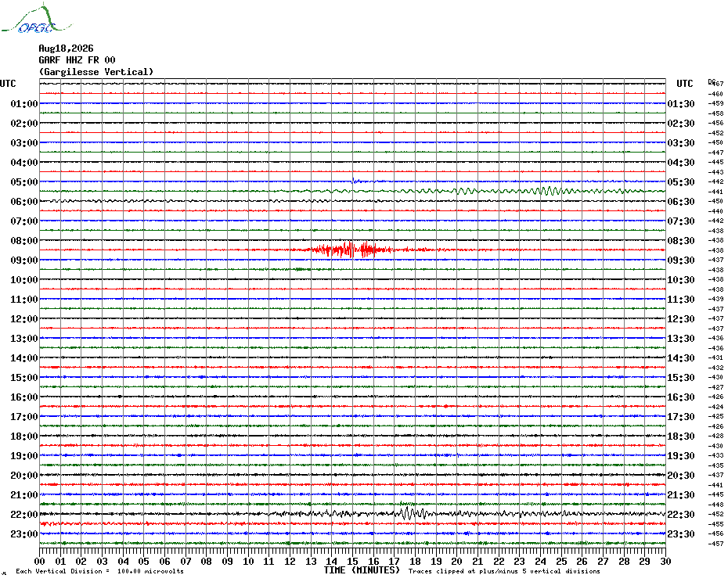
Task: Click minute tick label 07 on bottom axis
Action: point(186,562)
